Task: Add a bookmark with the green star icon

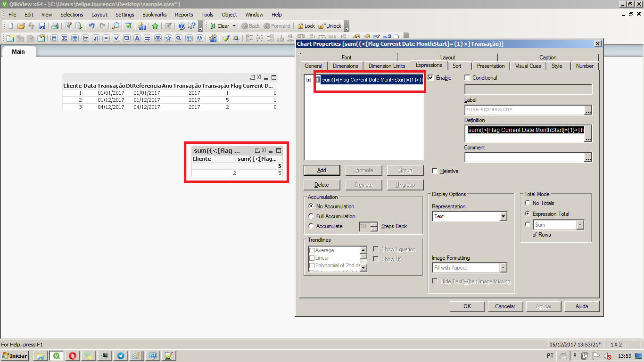Action: tap(155, 26)
